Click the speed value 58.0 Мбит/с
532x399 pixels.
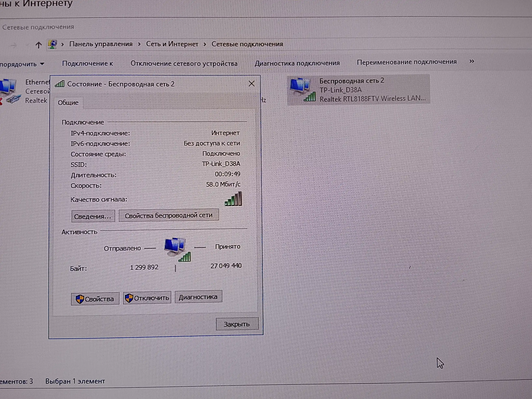[x=223, y=185]
